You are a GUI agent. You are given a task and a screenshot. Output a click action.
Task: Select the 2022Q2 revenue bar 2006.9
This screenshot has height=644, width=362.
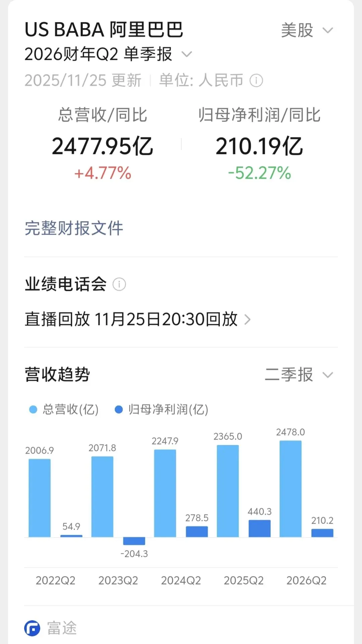pos(40,498)
